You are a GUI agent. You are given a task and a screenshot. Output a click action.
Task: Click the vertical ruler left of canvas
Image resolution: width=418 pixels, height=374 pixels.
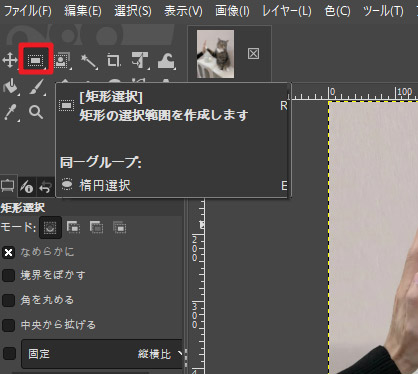pyautogui.click(x=197, y=286)
